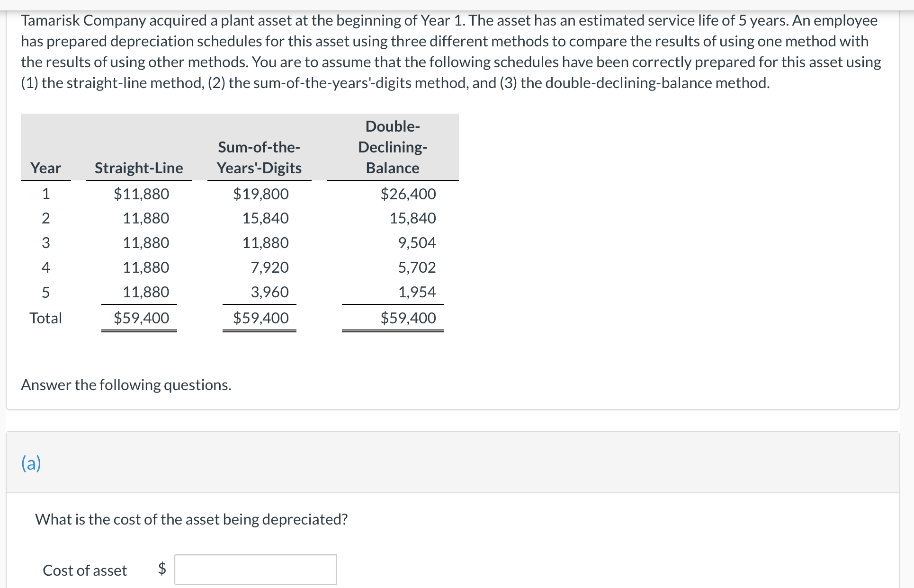Click the Cost of asset input field
914x588 pixels.
(256, 570)
